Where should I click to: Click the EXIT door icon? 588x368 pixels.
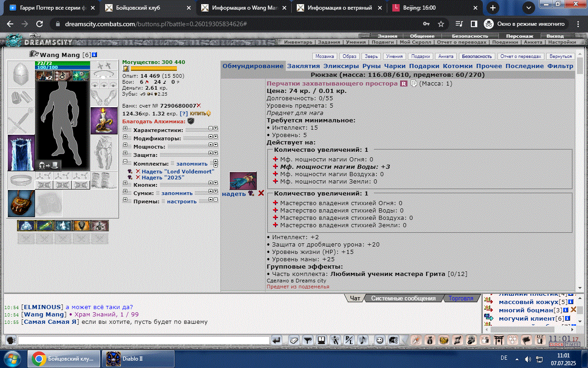[540, 340]
